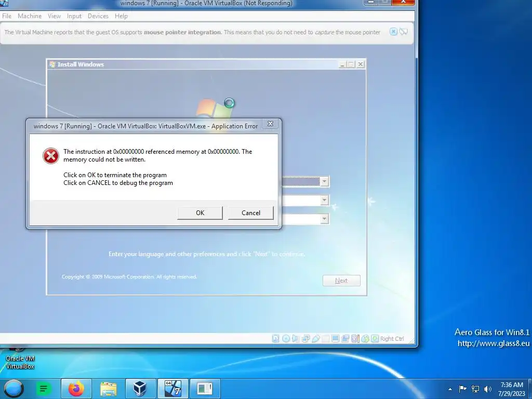Screen dimensions: 532x399
Task: Open the Windows Start orb
Action: coord(14,389)
